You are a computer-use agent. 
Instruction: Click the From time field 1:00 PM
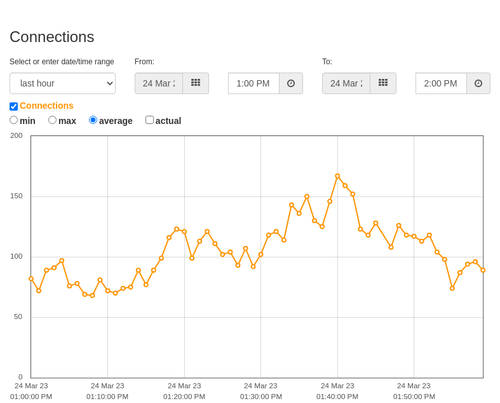pos(254,83)
